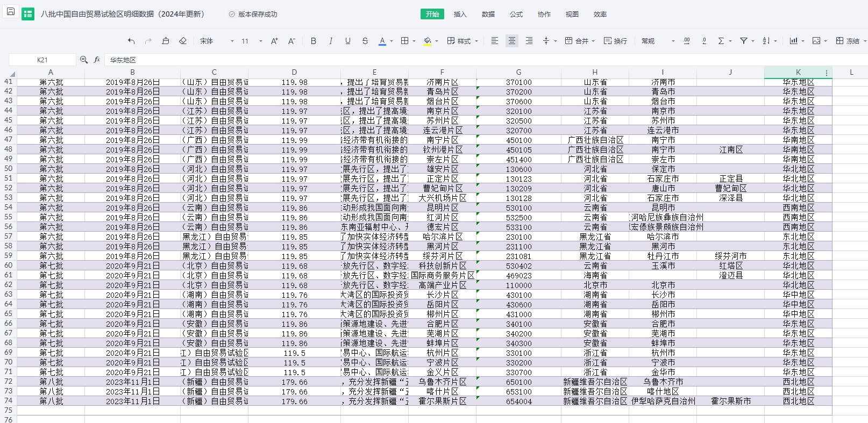Toggle strikethrough formatting
Screen dimensions: 868x423
click(365, 41)
